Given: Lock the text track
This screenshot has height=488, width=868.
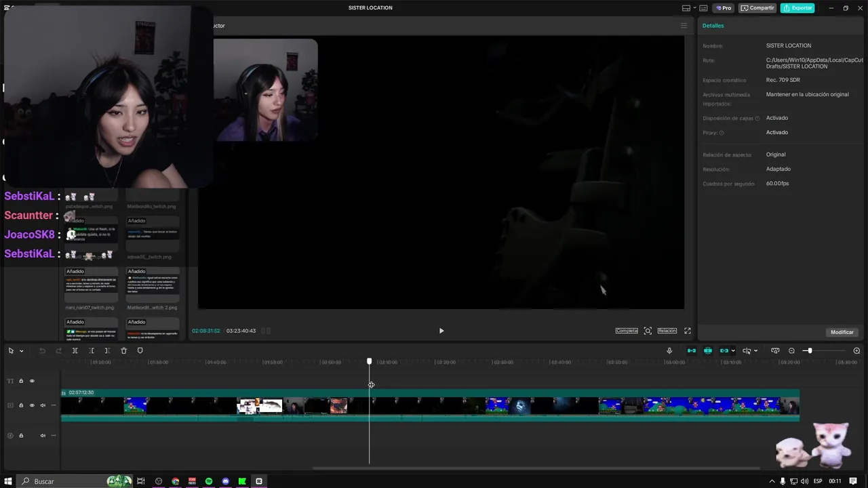Looking at the screenshot, I should click(x=21, y=381).
